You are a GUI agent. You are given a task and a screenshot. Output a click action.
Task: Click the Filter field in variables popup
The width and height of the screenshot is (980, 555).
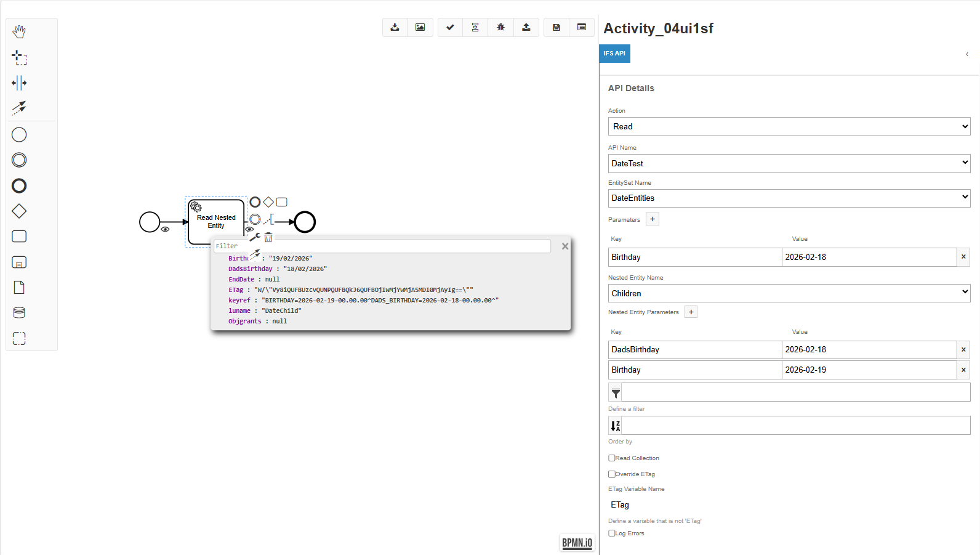(382, 246)
